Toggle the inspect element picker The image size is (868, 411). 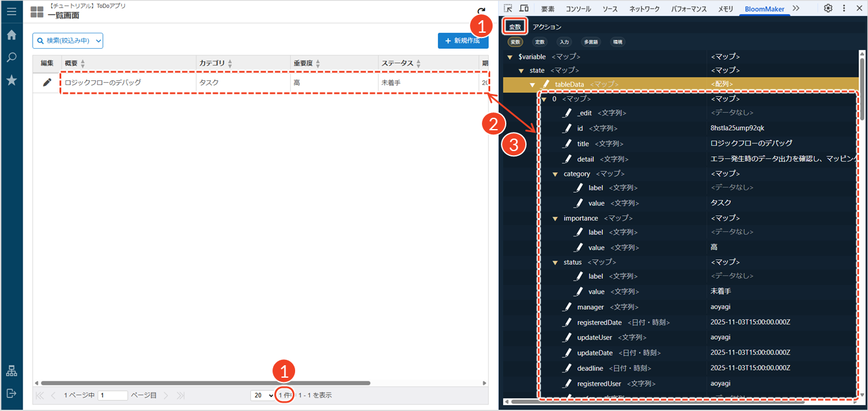(508, 8)
